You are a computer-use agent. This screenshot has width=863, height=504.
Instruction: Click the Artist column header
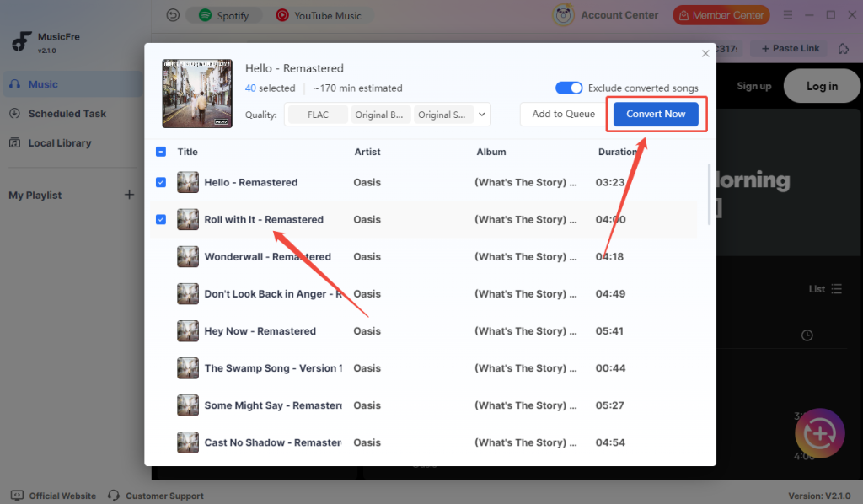pos(367,152)
